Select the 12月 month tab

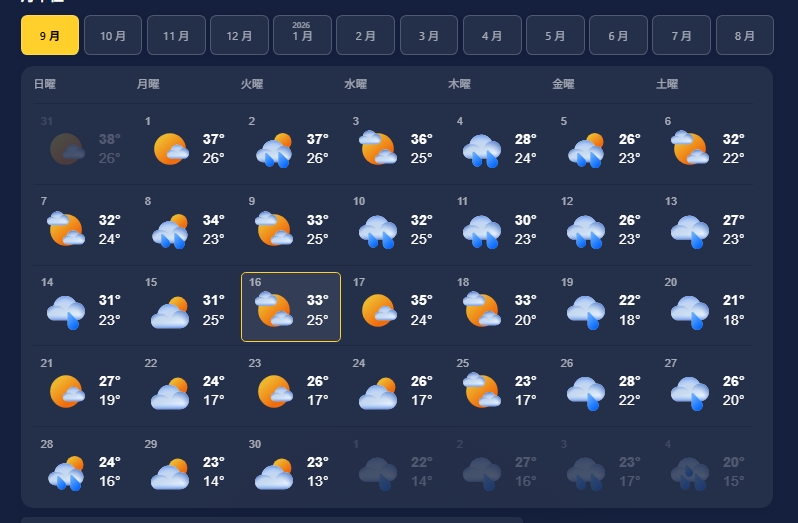(x=239, y=35)
